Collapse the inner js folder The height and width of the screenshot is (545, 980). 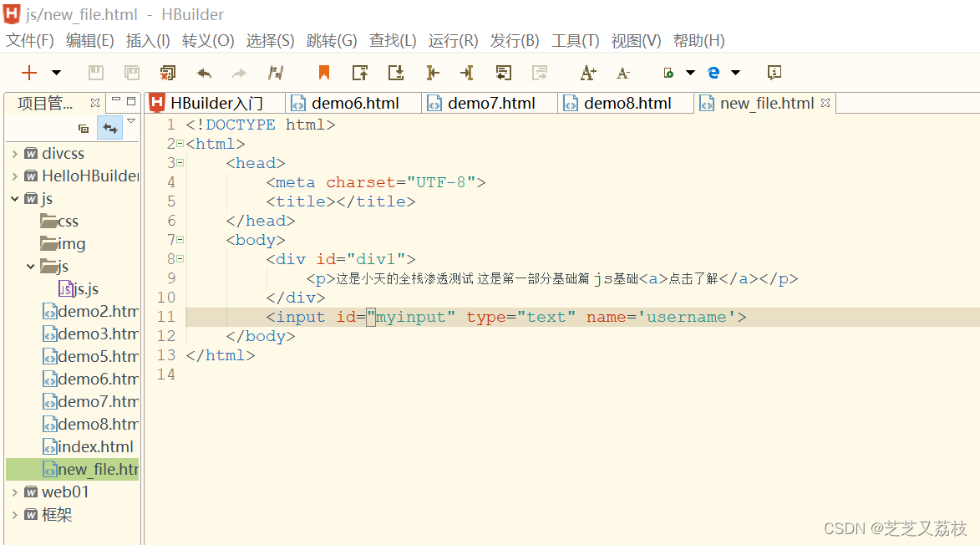click(x=31, y=267)
